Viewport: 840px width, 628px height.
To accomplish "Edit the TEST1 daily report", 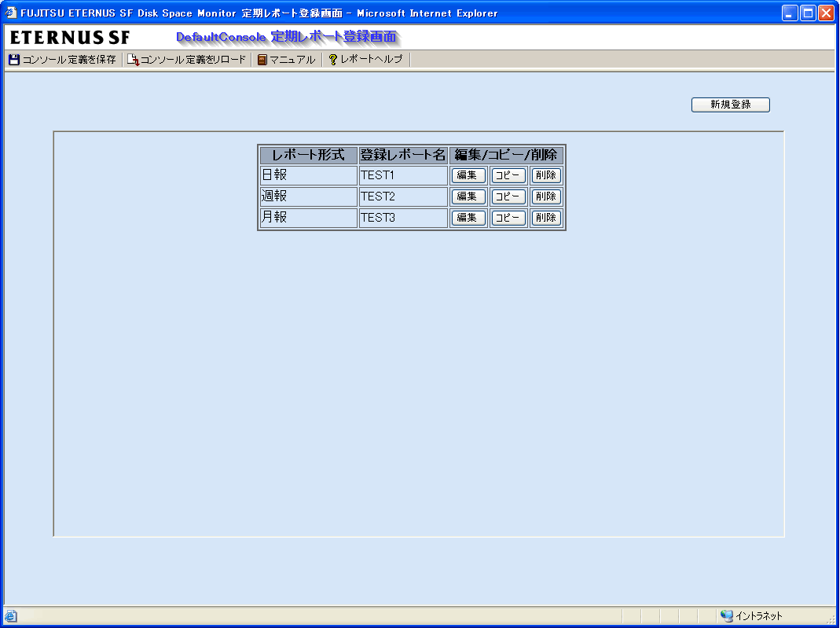I will tap(468, 175).
